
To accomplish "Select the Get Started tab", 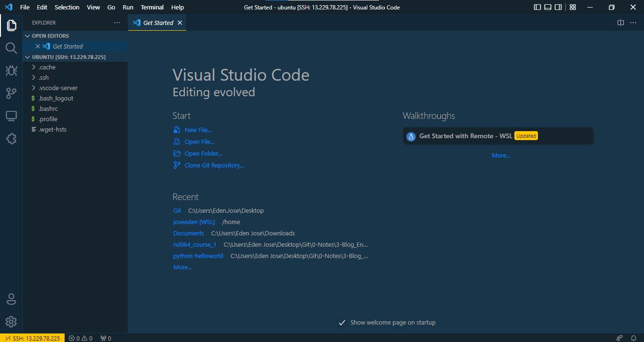I will coord(158,23).
